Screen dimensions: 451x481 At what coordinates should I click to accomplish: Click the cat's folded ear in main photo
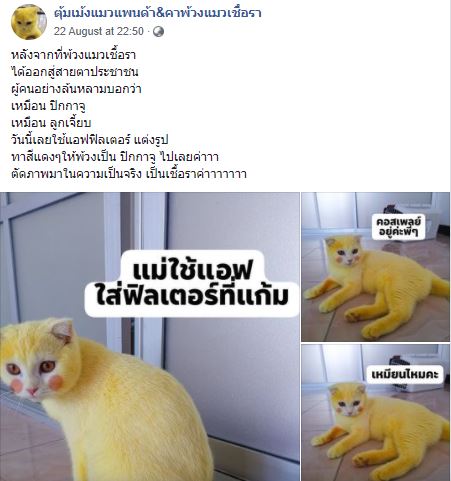(x=63, y=331)
